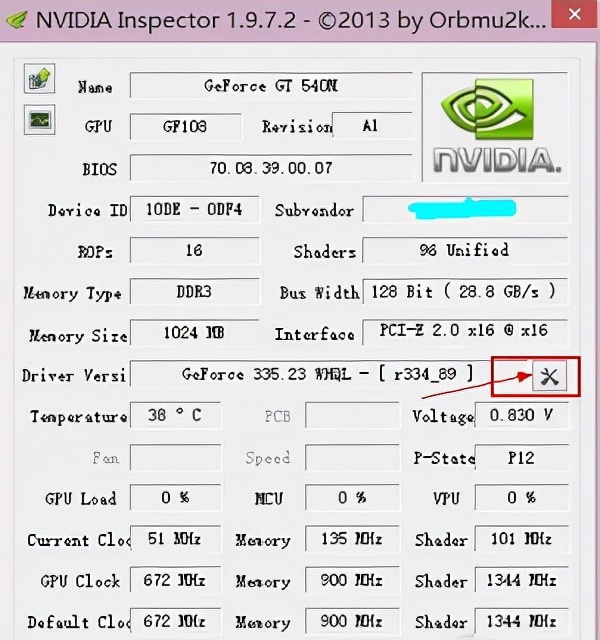Image resolution: width=600 pixels, height=640 pixels.
Task: Click the Memory Type field showing DDR3
Action: pyautogui.click(x=195, y=292)
